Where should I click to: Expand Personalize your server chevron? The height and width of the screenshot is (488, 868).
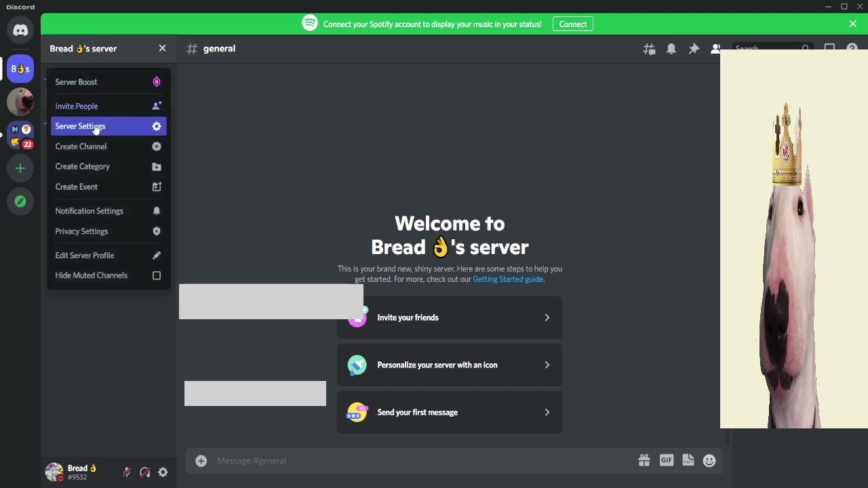click(547, 365)
